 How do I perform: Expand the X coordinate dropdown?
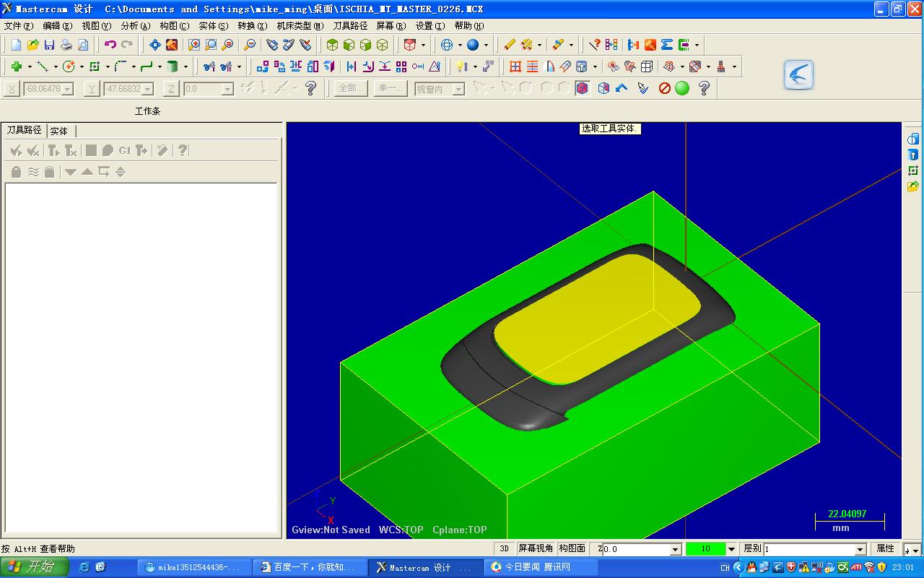coord(68,89)
